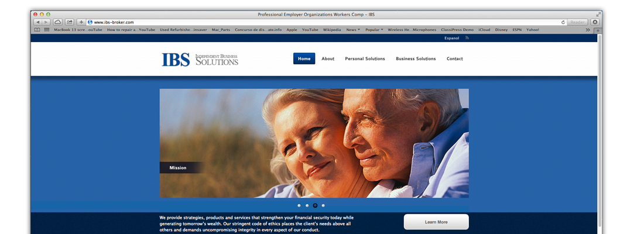Open the Reading List book icon
644x234 pixels.
37,29
